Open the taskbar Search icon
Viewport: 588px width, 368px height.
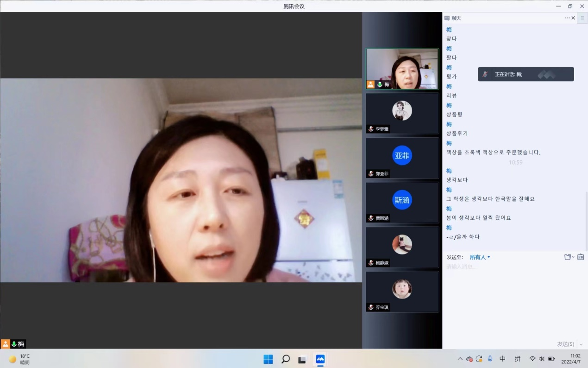(x=286, y=359)
